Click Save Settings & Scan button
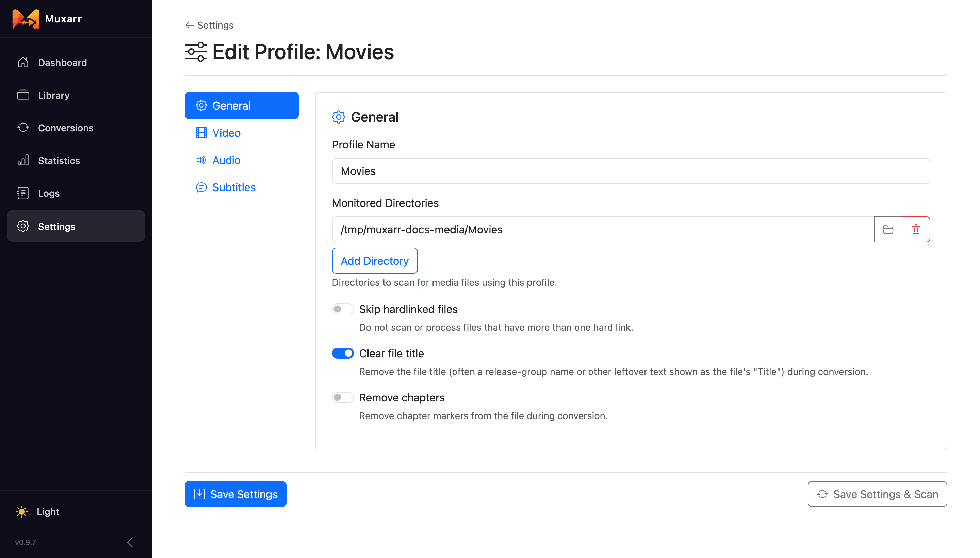 877,494
